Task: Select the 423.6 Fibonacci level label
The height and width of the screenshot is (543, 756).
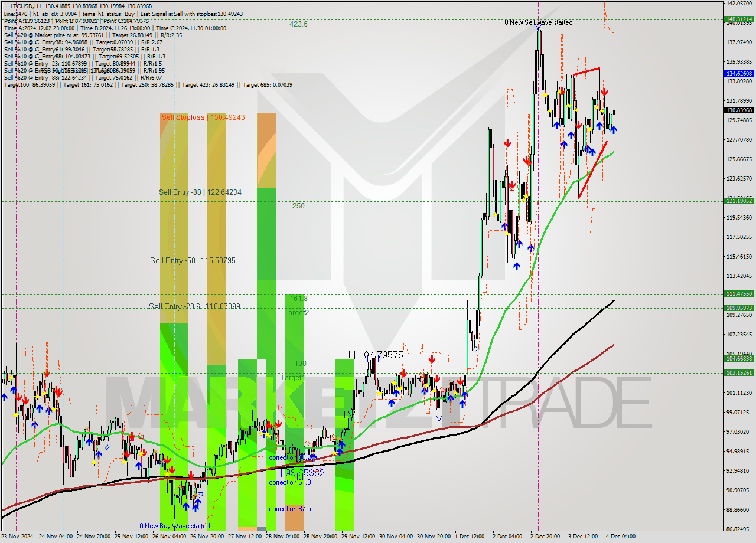Action: pyautogui.click(x=298, y=24)
